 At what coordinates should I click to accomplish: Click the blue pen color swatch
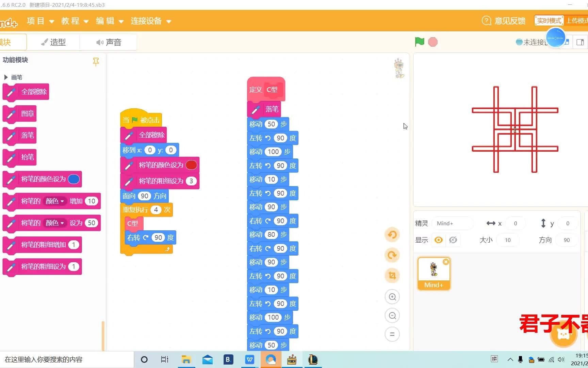click(x=73, y=179)
